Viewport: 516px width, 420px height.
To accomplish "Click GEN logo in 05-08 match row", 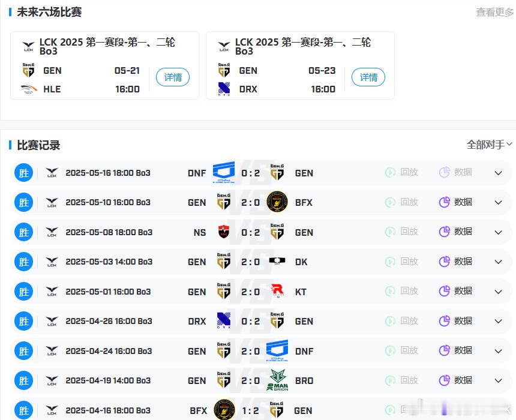I will coord(277,232).
